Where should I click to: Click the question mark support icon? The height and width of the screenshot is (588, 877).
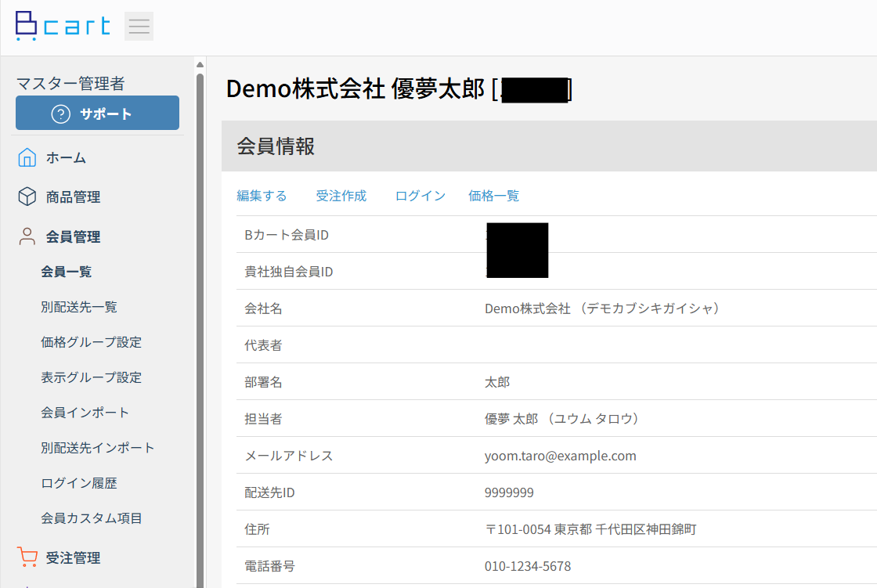point(61,114)
